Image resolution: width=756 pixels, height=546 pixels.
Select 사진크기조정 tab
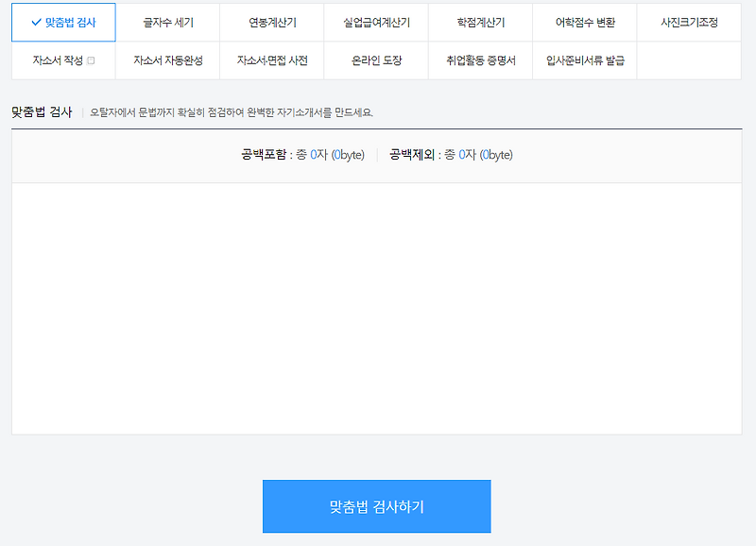(x=689, y=23)
